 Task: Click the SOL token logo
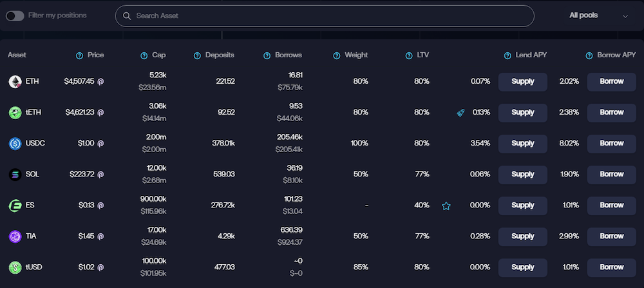tap(15, 175)
